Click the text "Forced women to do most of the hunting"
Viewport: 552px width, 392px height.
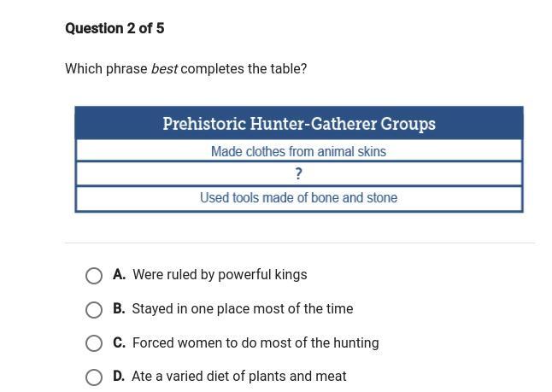point(255,343)
